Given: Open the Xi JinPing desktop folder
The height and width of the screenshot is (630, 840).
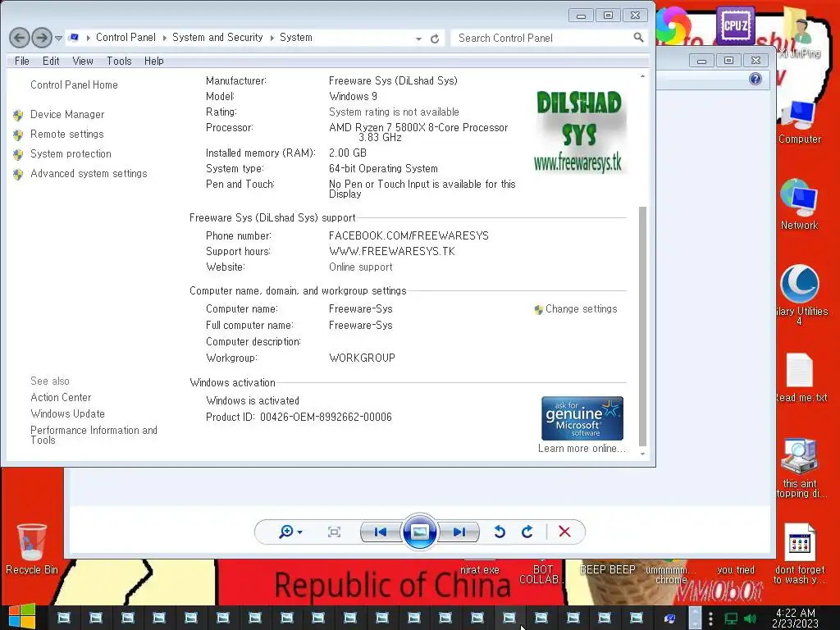Looking at the screenshot, I should (801, 32).
